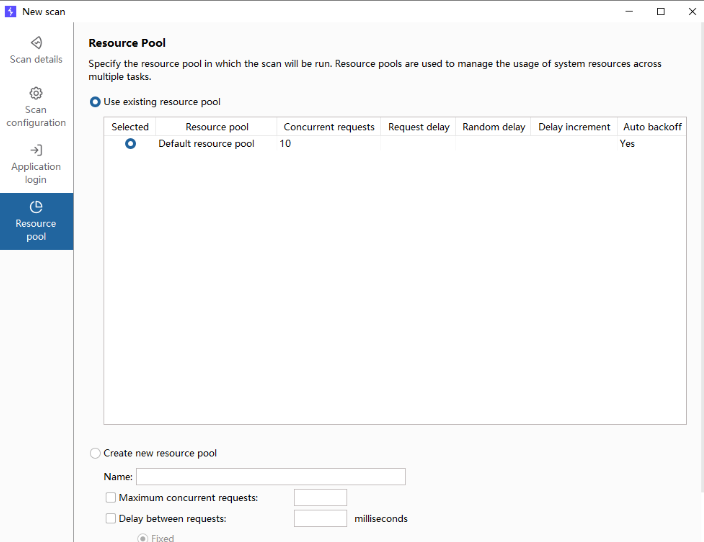The image size is (704, 542).
Task: Maximize the New scan window
Action: pos(660,11)
